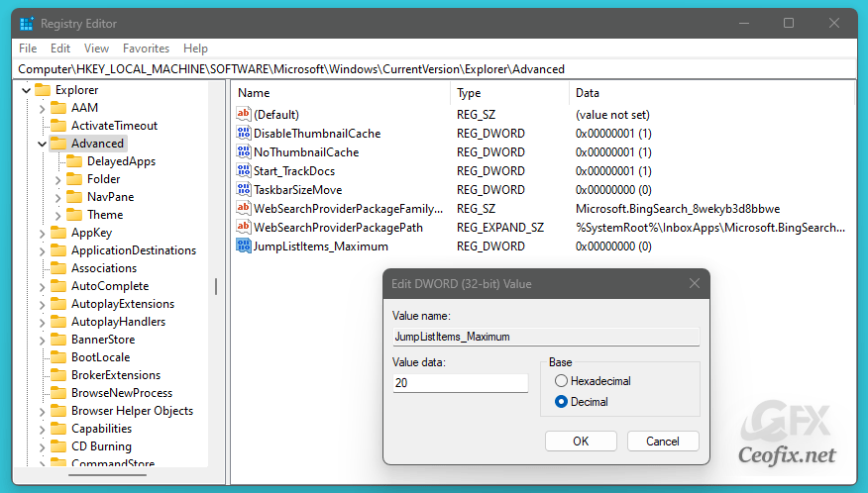
Task: Click the (Default) string value icon
Action: point(244,115)
